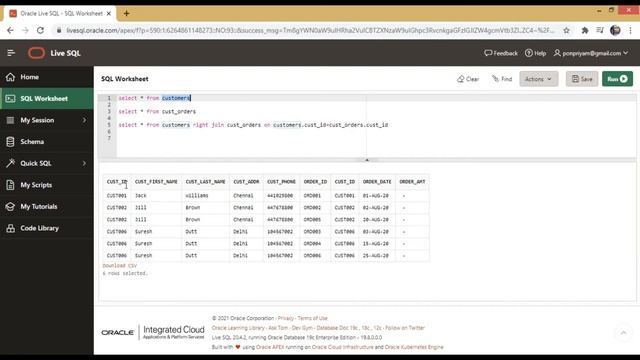Open the user account dropdown
This screenshot has height=360, width=640.
[591, 53]
